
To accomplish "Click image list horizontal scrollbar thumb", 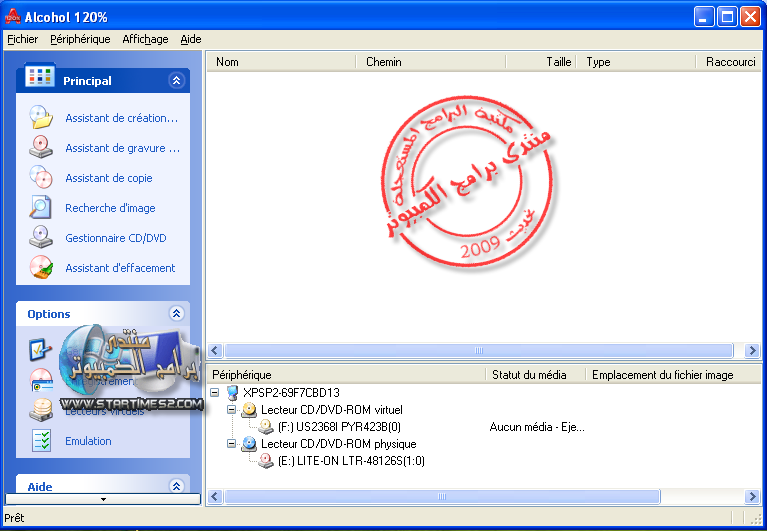I will click(478, 351).
